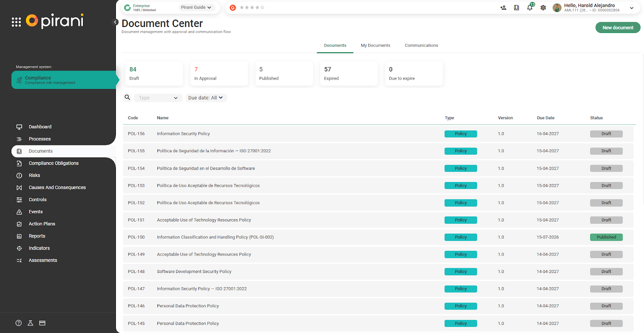Open the apps grid menu icon
This screenshot has height=333, width=644.
point(16,22)
